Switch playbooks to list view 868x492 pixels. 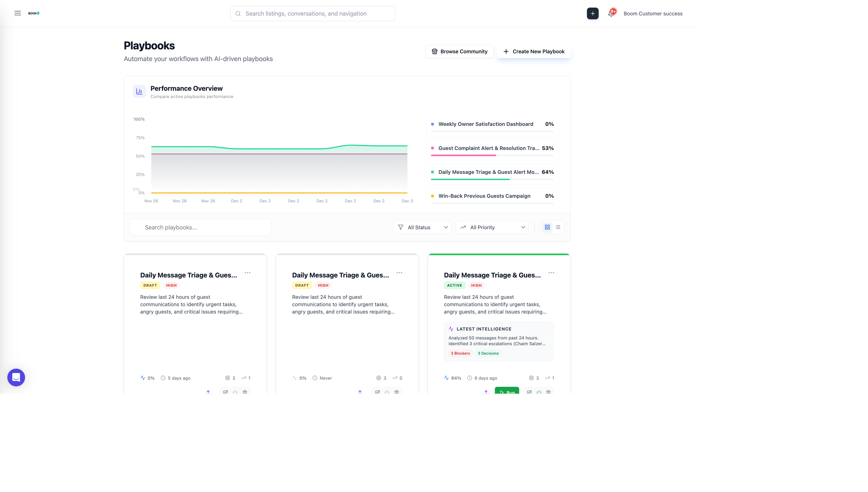(558, 227)
